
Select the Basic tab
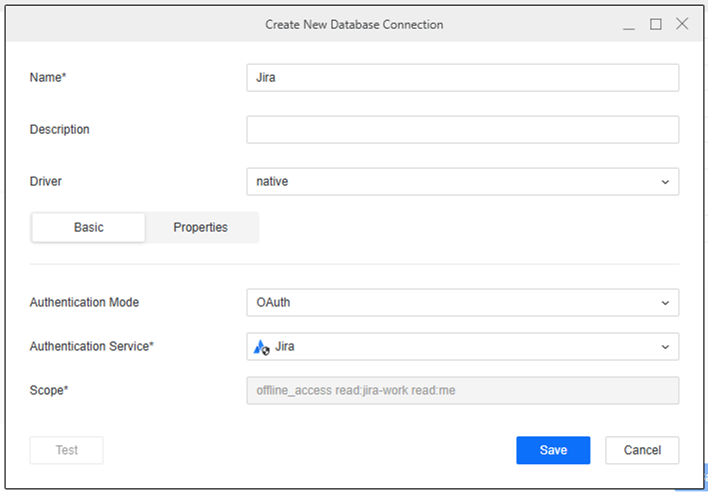coord(89,228)
